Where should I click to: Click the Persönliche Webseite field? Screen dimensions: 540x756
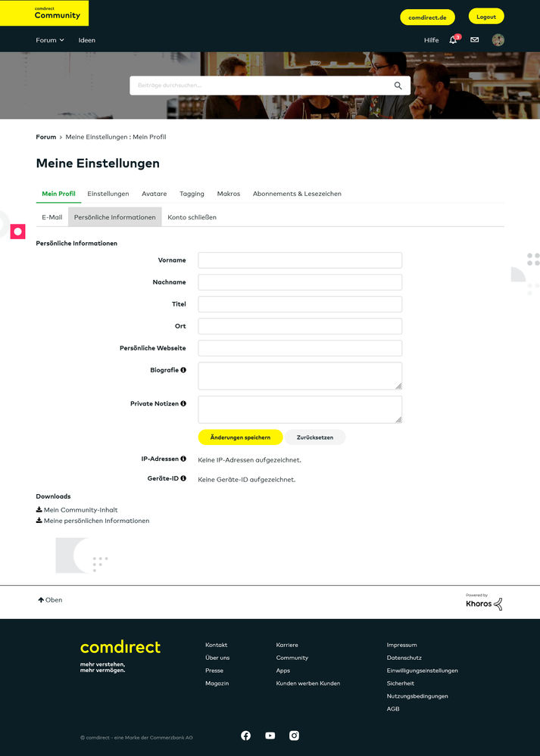300,348
